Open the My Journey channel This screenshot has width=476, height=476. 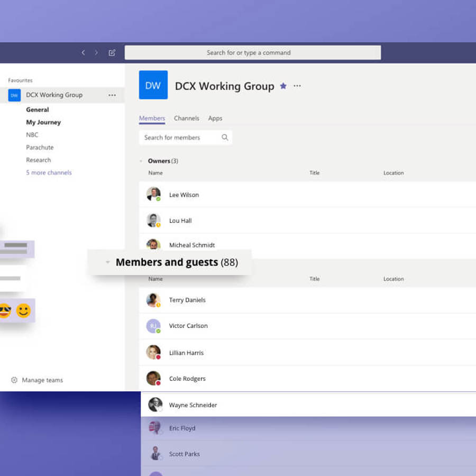tap(43, 122)
